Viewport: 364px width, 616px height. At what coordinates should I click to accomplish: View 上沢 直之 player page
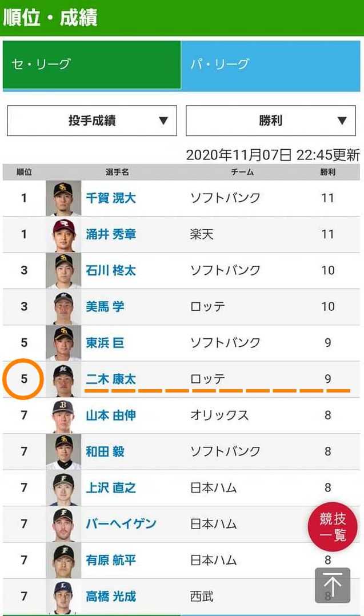(111, 487)
